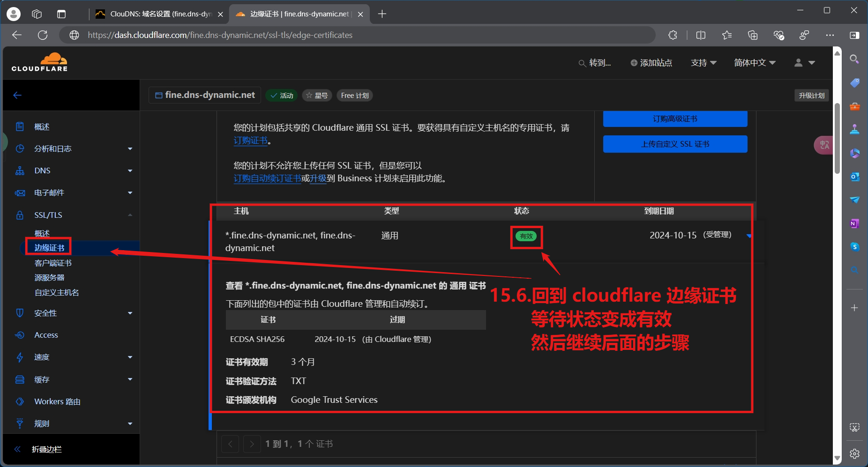Click page vertical scrollbar
The height and width of the screenshot is (467, 868).
[837, 138]
